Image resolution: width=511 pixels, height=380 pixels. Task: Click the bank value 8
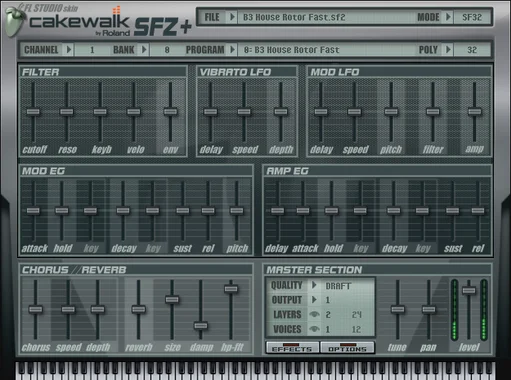tap(167, 50)
